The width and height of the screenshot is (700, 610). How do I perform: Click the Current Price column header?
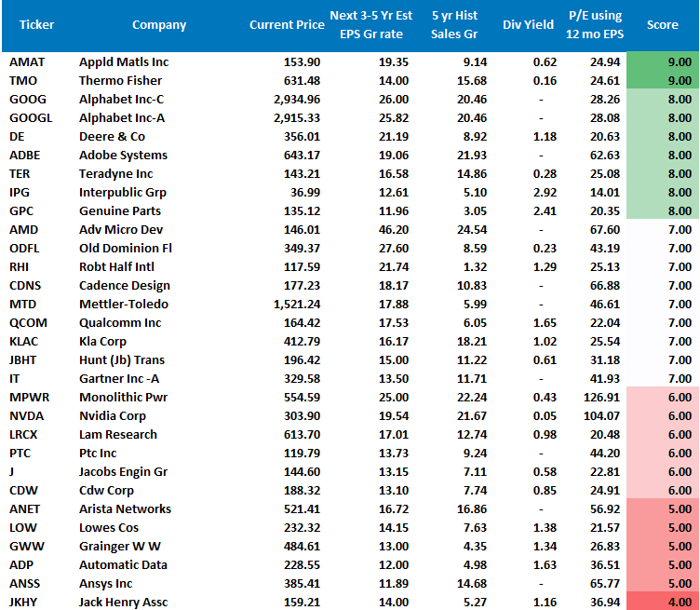coord(285,25)
